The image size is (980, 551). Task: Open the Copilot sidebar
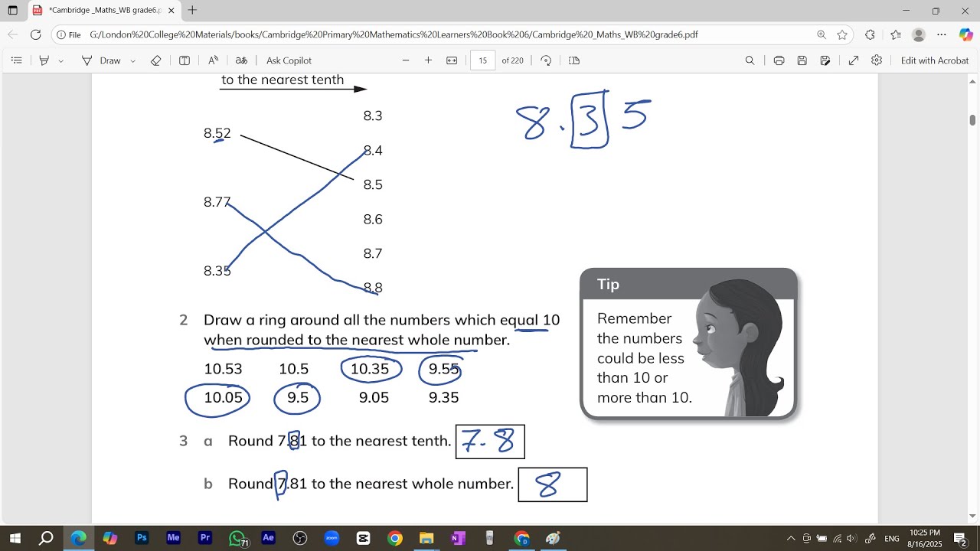tap(965, 34)
